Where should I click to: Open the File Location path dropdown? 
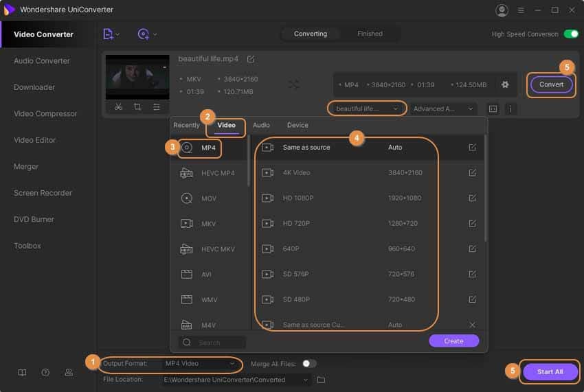[236, 380]
